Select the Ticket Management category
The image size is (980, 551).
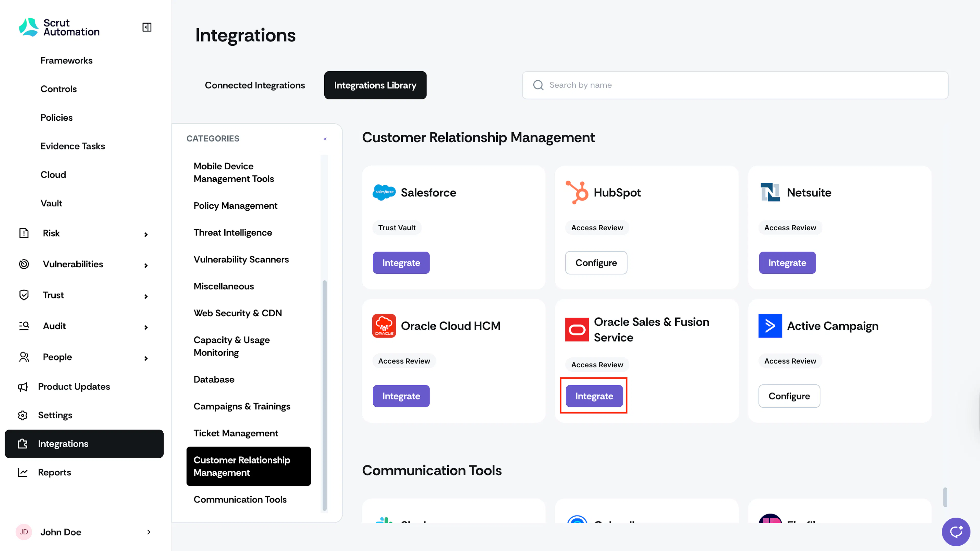[236, 433]
